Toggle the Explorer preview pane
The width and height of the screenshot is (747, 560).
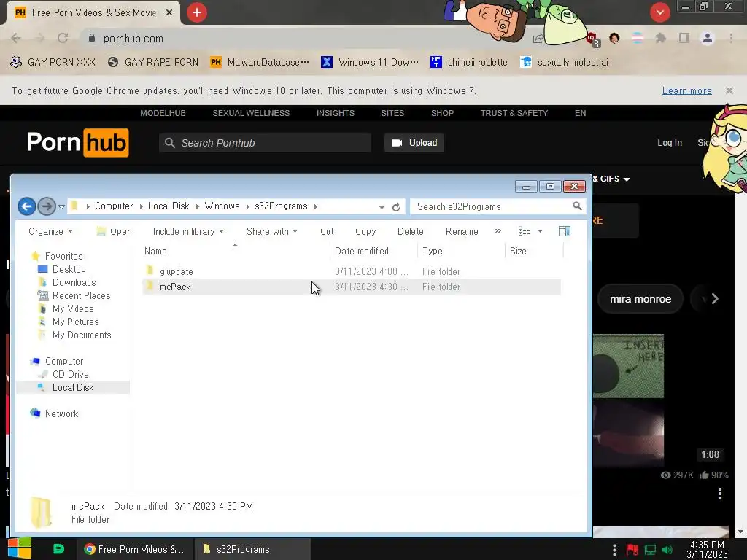point(565,231)
